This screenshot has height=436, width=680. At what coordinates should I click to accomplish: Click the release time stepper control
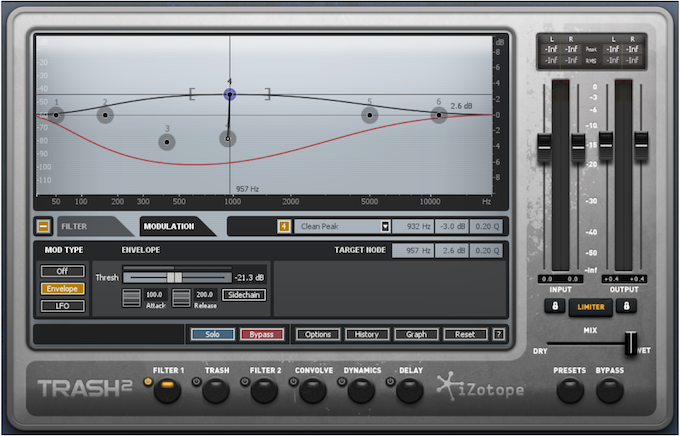point(181,298)
